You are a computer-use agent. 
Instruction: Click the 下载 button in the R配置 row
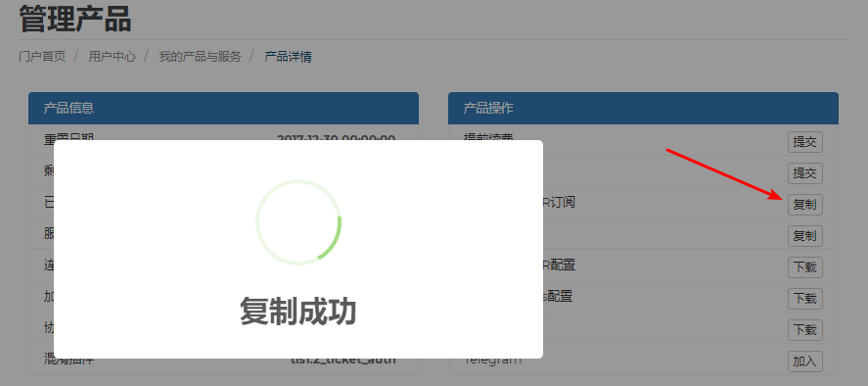click(805, 267)
